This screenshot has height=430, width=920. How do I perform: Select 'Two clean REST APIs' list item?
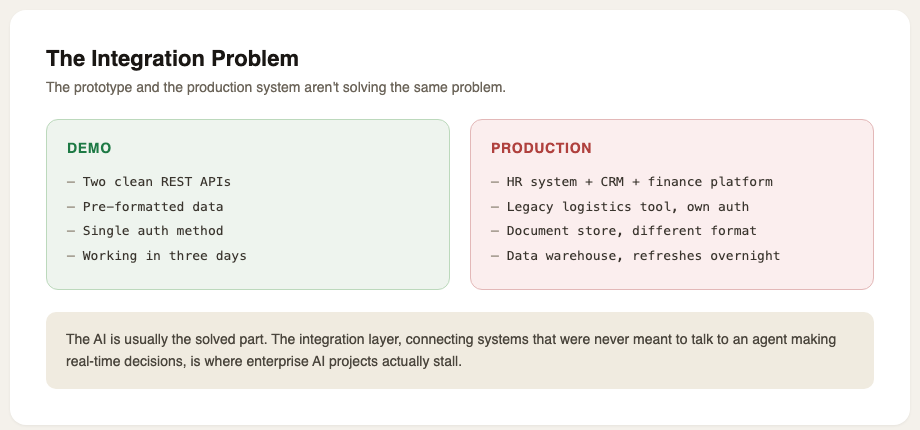point(157,182)
